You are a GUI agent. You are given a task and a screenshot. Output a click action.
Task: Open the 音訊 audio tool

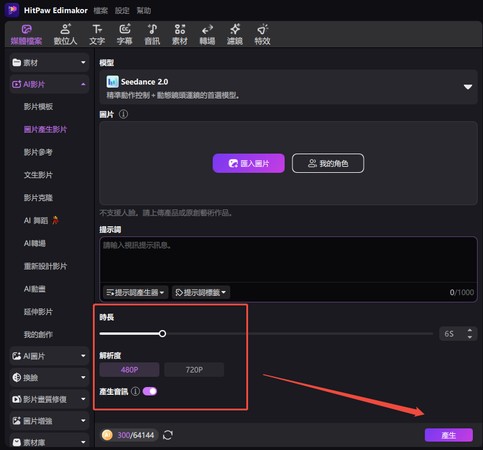click(152, 34)
